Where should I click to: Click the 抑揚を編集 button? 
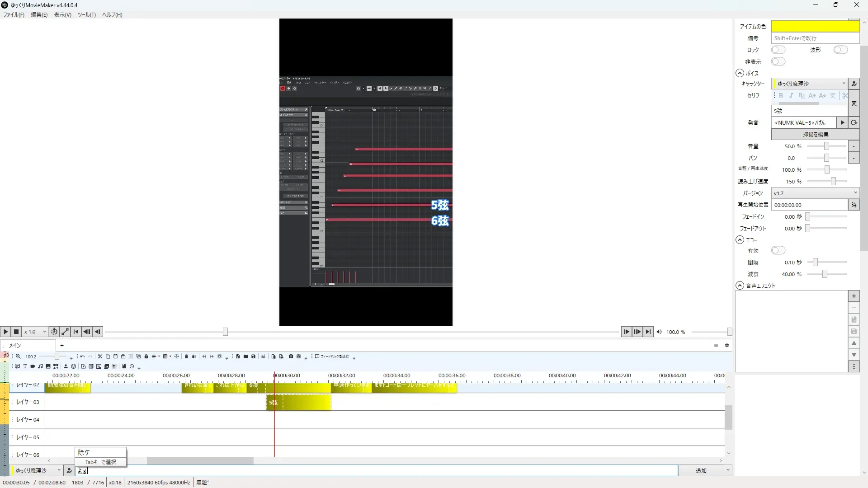click(x=815, y=134)
